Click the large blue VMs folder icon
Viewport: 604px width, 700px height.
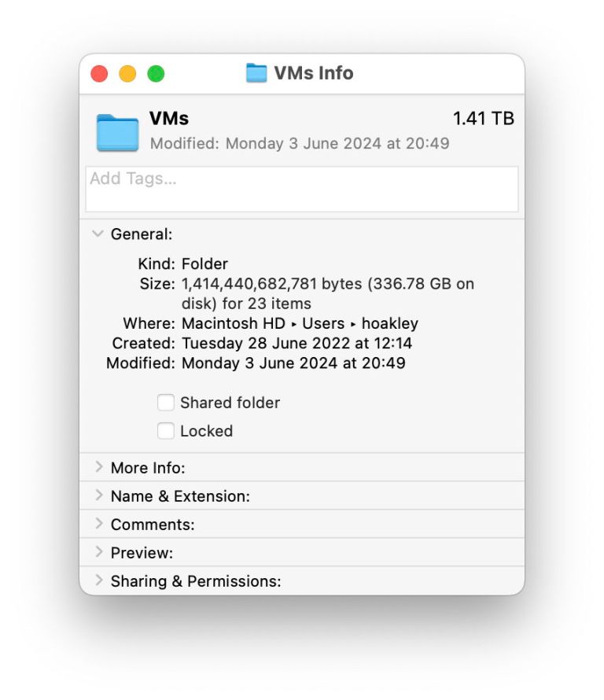tap(116, 131)
